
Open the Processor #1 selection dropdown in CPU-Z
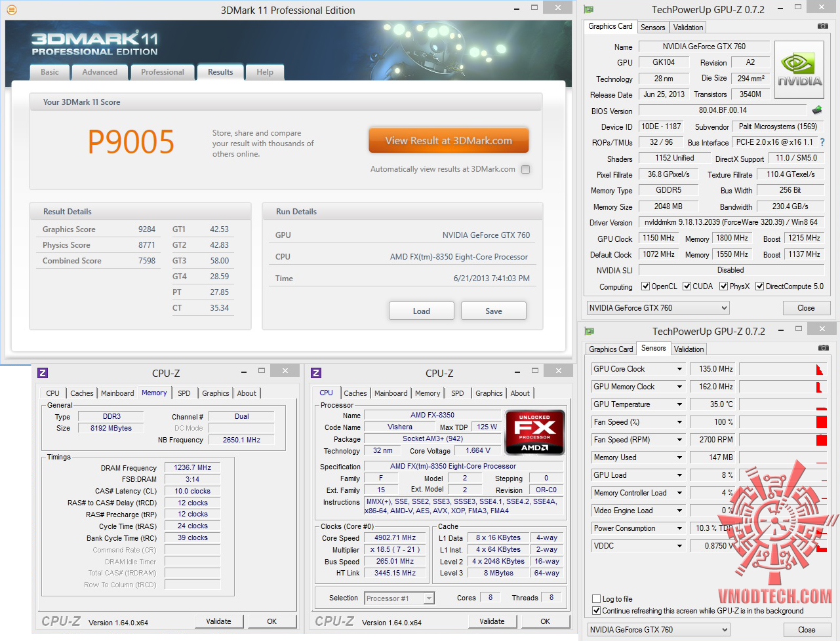click(x=399, y=598)
